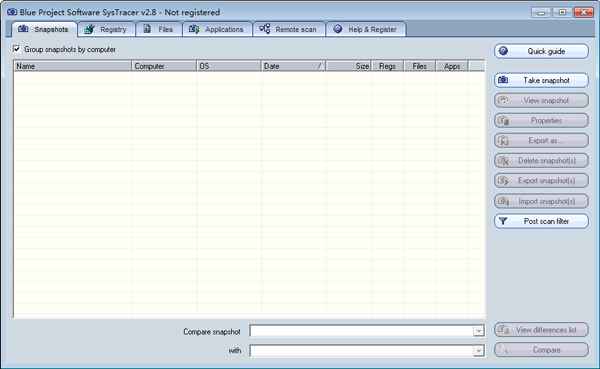Click the Properties button
The height and width of the screenshot is (369, 600).
coord(541,121)
